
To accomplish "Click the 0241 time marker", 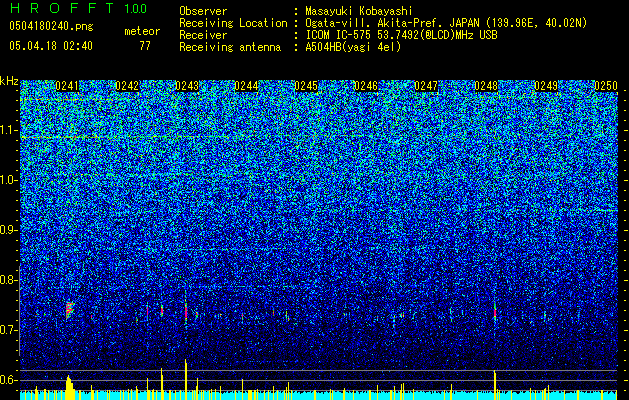I will (67, 86).
